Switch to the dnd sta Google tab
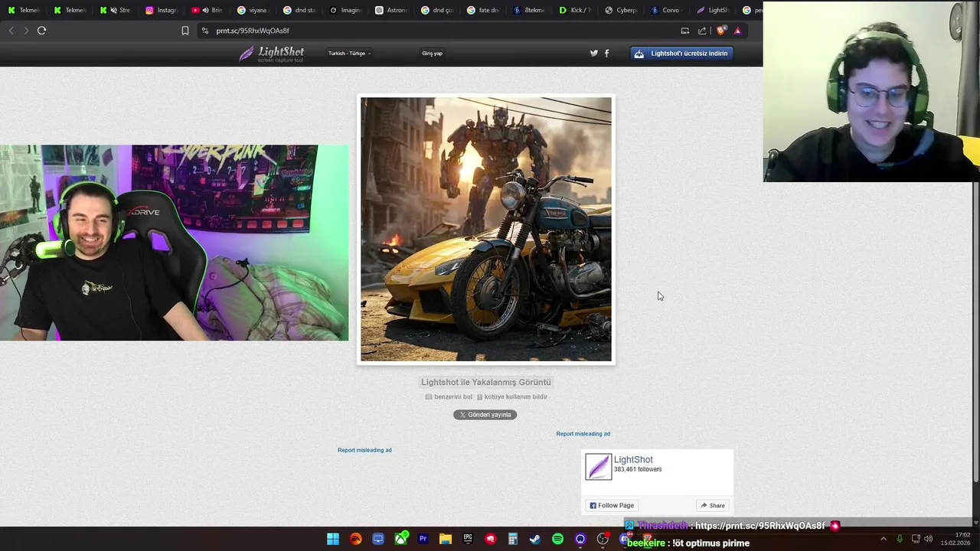The height and width of the screenshot is (551, 980). (299, 10)
